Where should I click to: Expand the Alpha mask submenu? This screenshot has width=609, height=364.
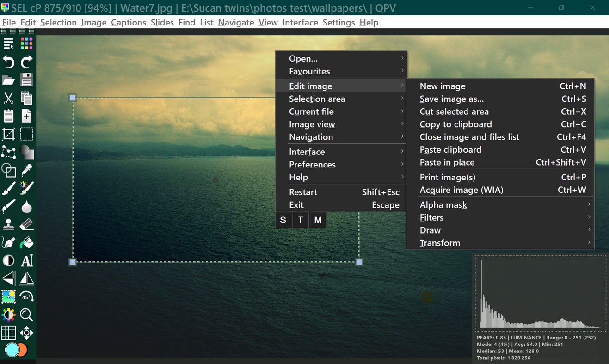443,204
